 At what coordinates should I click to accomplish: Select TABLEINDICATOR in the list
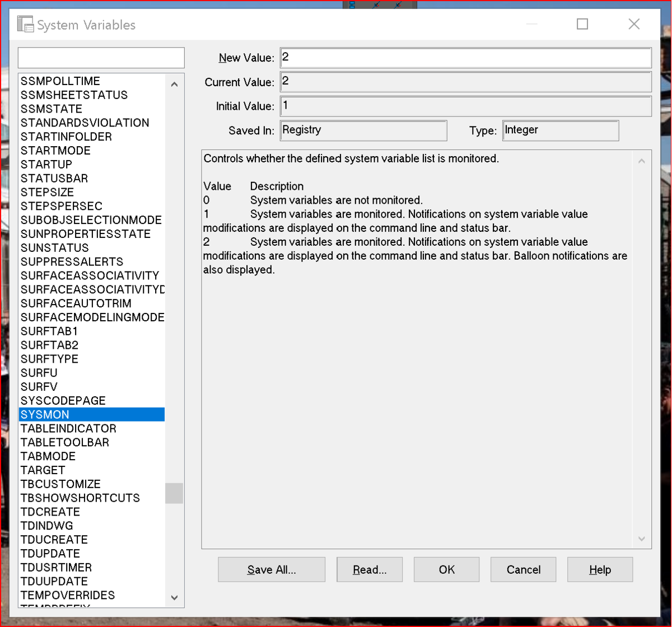(92, 428)
